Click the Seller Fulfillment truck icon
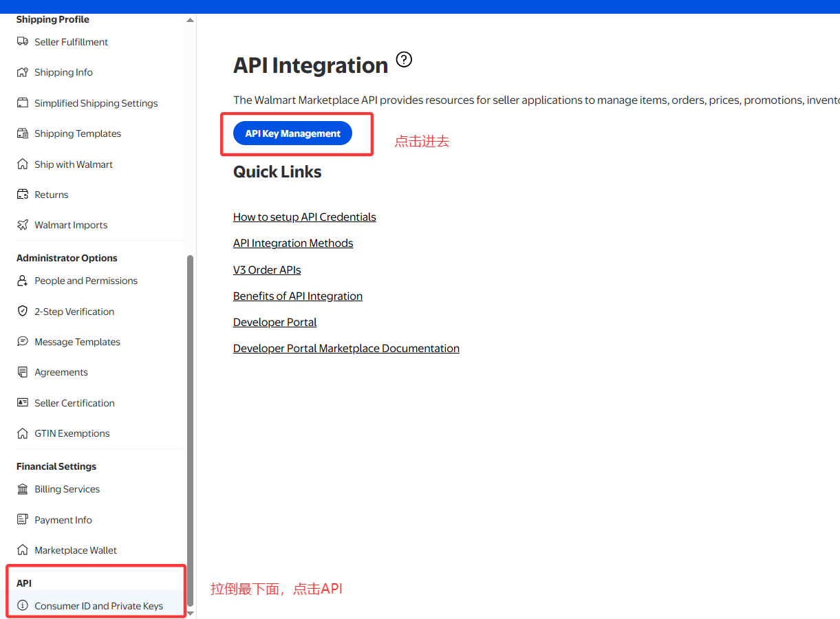The width and height of the screenshot is (840, 619). click(x=23, y=42)
